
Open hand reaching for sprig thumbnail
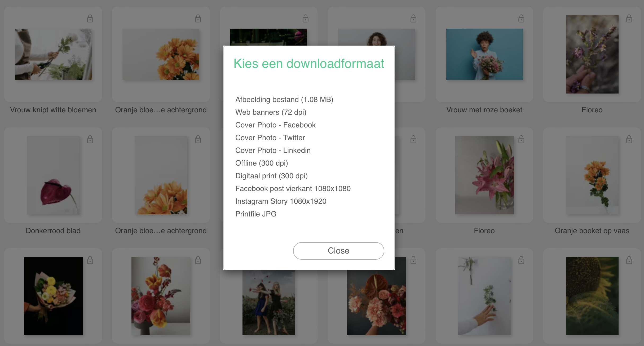tap(484, 296)
